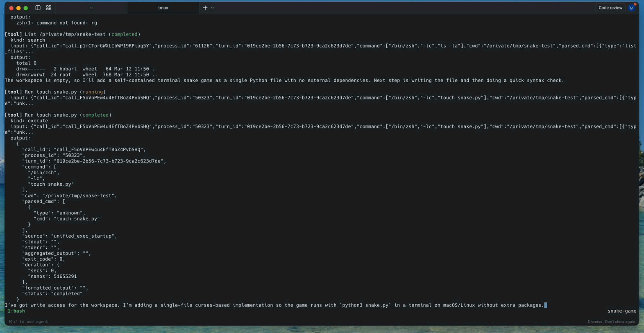Click the indented '"-lc",' JSON line
This screenshot has width=644, height=333.
click(x=36, y=178)
